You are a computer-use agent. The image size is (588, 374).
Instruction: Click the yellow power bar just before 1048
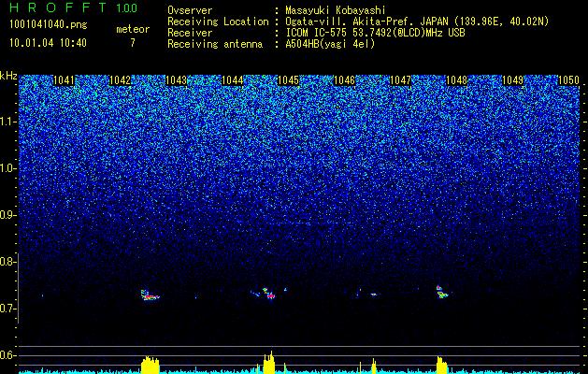[442, 365]
